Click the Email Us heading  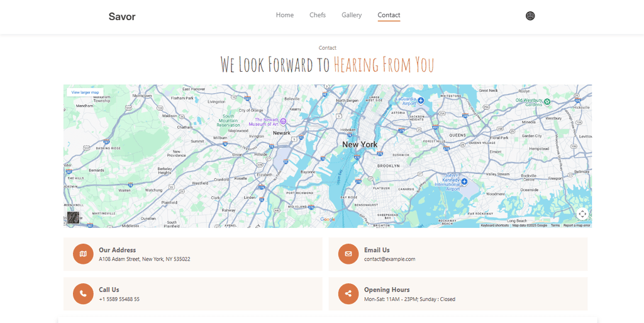coord(377,250)
